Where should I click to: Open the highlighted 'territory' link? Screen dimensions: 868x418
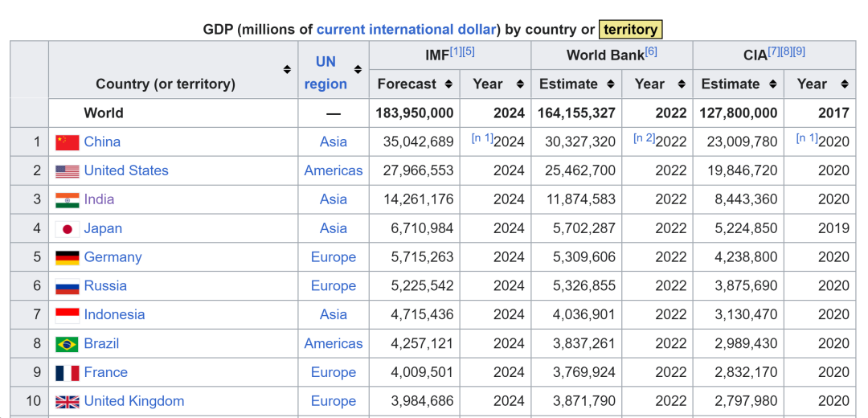(631, 30)
